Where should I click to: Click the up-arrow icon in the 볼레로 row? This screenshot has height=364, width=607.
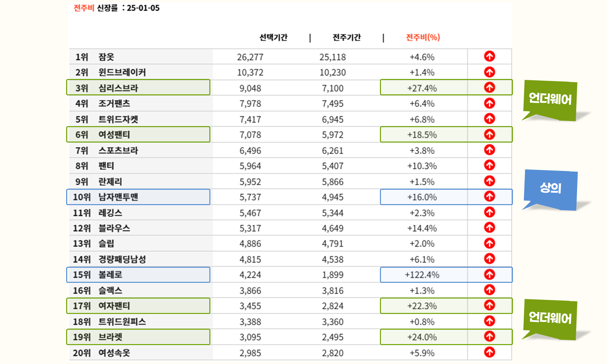tap(489, 274)
